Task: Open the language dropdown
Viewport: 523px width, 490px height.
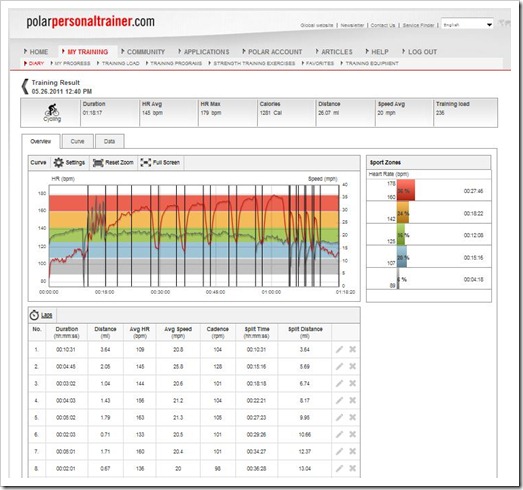Action: (467, 25)
